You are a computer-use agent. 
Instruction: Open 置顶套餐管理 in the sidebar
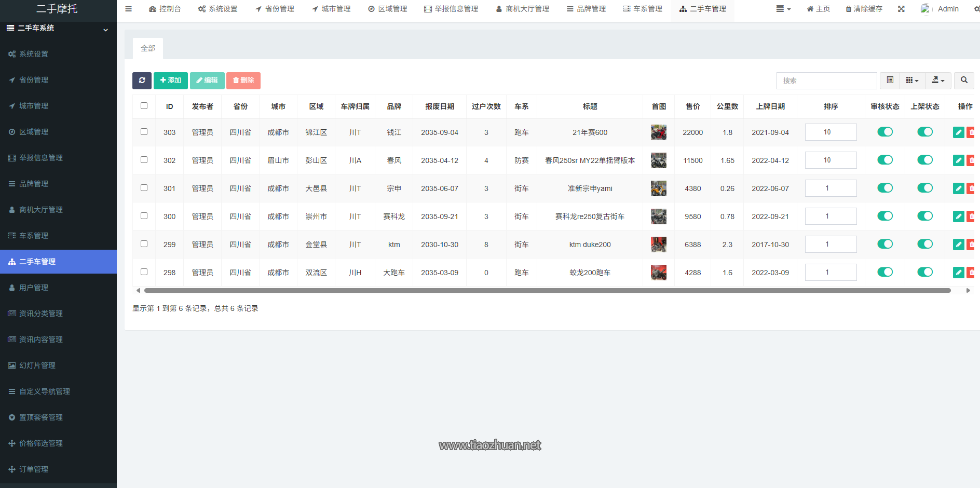click(58, 417)
